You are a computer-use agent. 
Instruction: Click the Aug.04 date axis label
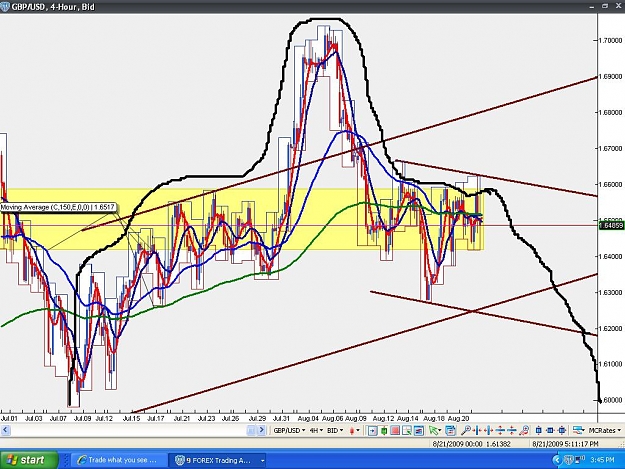[308, 418]
